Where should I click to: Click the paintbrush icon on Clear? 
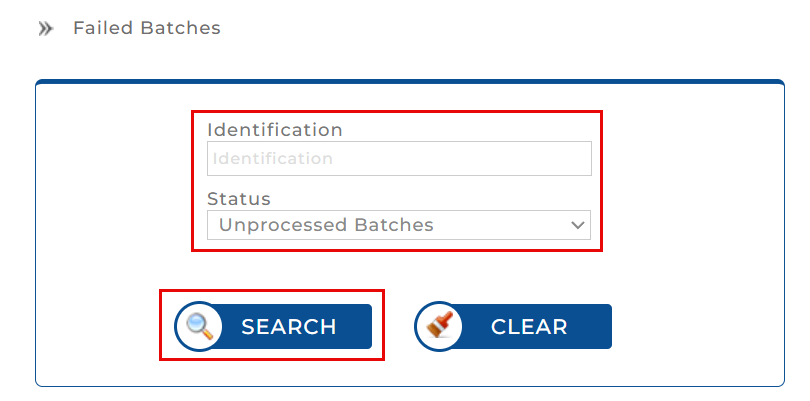click(439, 326)
